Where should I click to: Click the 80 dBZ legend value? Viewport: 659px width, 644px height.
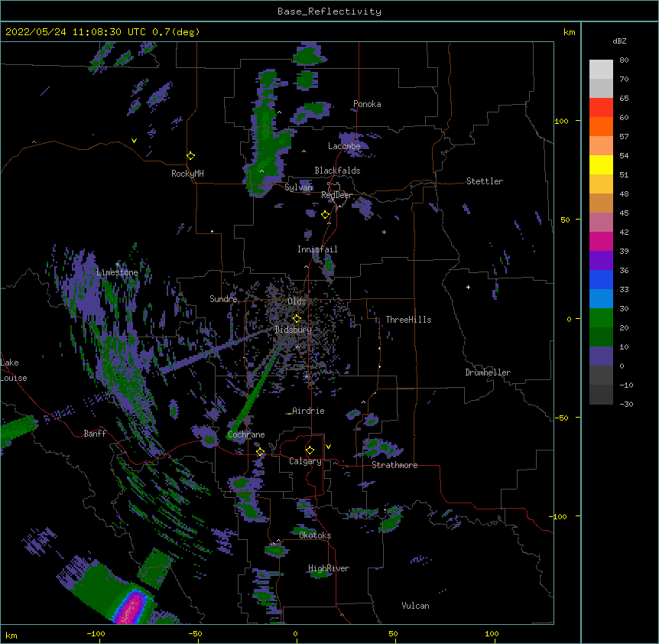(624, 60)
